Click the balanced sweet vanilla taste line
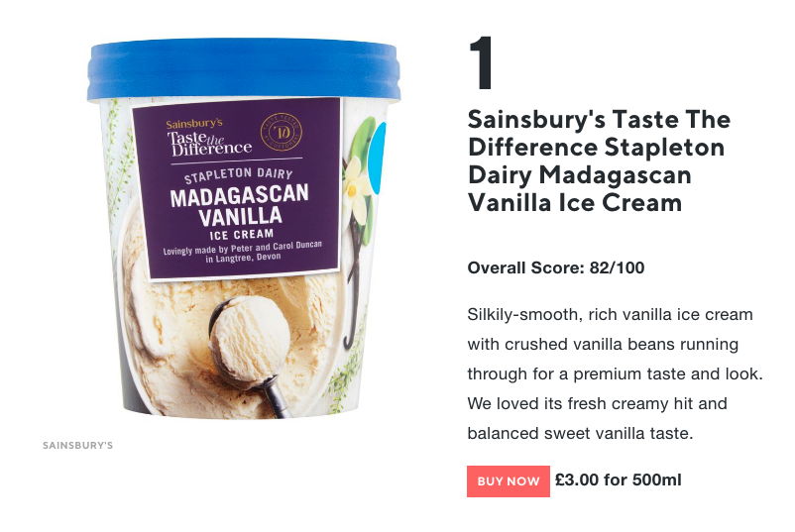 580,434
